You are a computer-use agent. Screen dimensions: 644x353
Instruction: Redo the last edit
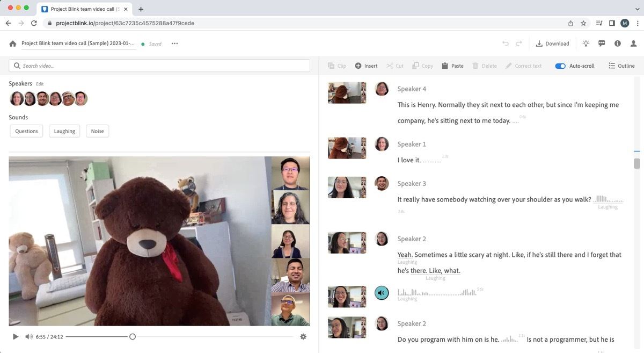click(519, 44)
